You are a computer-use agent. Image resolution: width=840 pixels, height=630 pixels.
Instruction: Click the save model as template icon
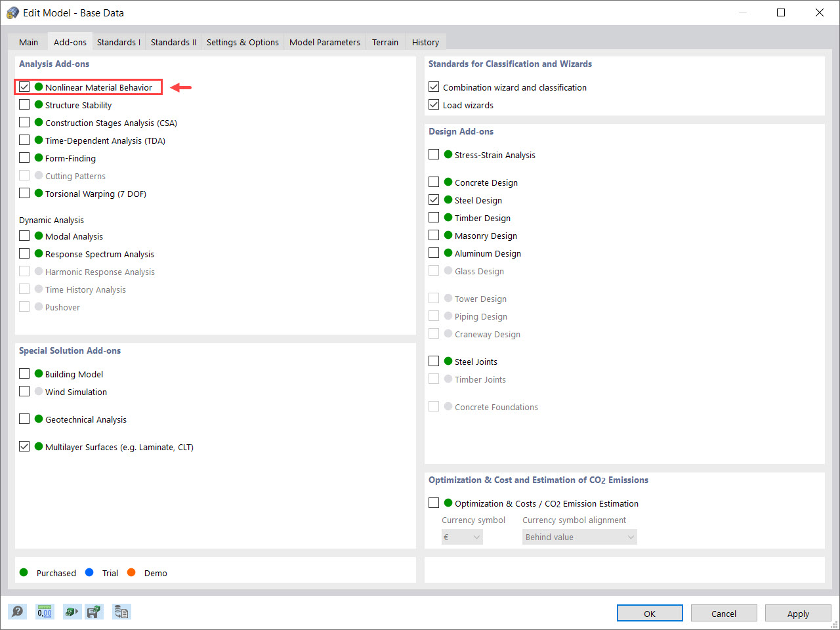tap(94, 611)
